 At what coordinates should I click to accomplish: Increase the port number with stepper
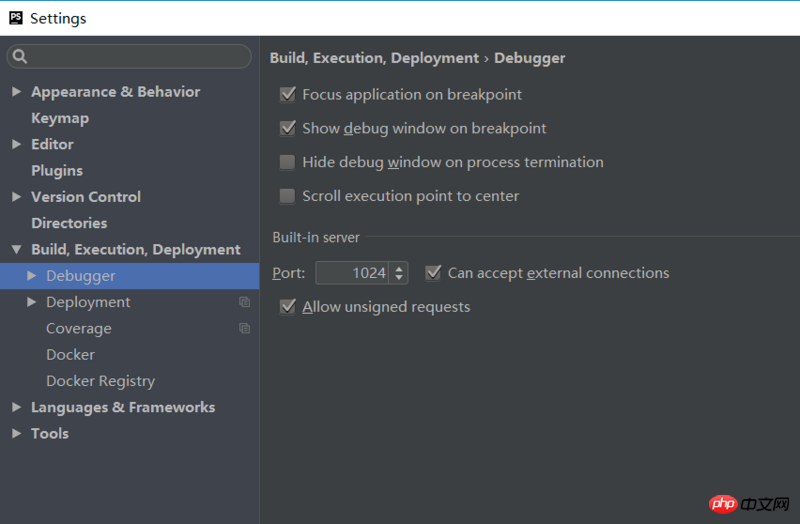click(399, 268)
